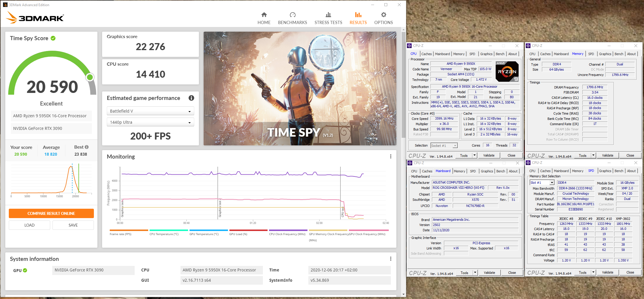644x299 pixels.
Task: Open the Monitoring panel three-dot menu
Action: [x=391, y=157]
